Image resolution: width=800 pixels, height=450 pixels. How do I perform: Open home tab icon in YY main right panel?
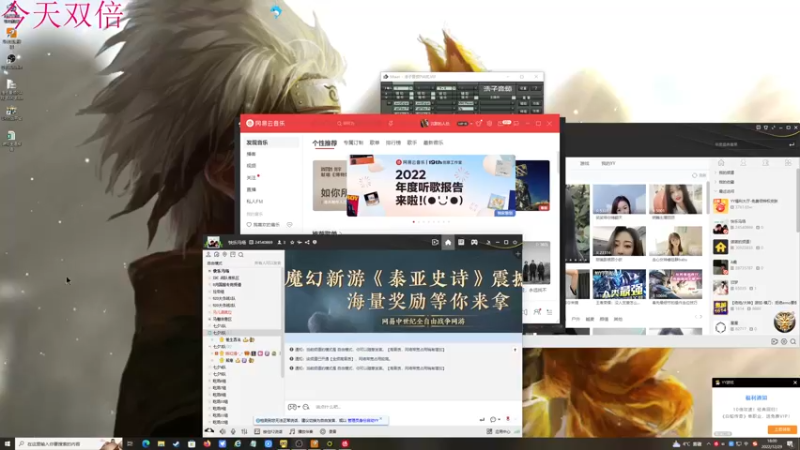click(721, 163)
